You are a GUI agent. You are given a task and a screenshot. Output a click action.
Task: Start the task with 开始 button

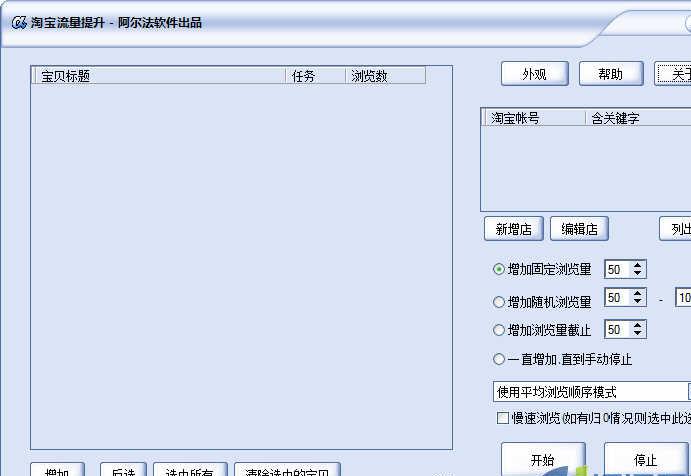coord(543,459)
